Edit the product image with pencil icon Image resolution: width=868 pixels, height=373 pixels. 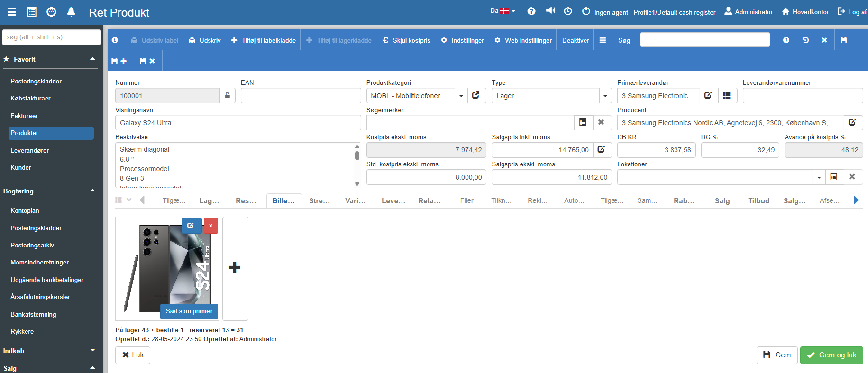pyautogui.click(x=191, y=226)
